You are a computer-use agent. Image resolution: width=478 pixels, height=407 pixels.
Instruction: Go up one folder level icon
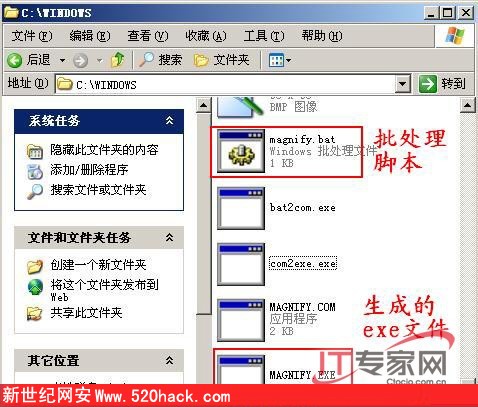[117, 60]
